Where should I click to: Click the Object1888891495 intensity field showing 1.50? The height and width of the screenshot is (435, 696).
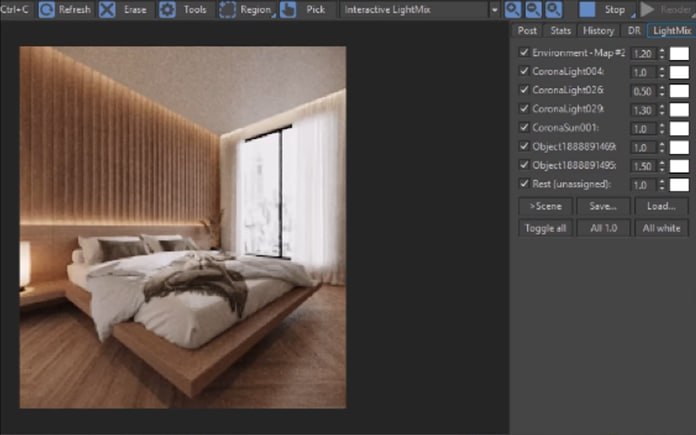pos(643,166)
